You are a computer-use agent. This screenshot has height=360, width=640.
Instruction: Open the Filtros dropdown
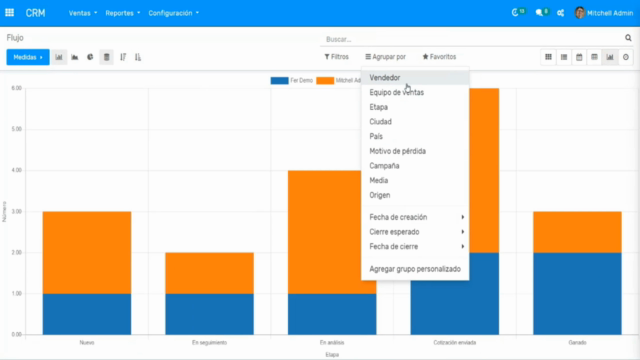pyautogui.click(x=336, y=57)
